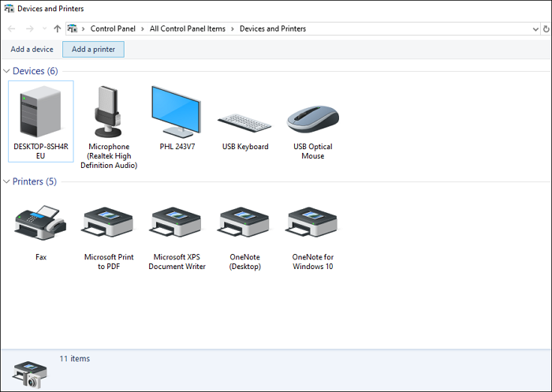Select the Microsoft Print to PDF icon

109,223
